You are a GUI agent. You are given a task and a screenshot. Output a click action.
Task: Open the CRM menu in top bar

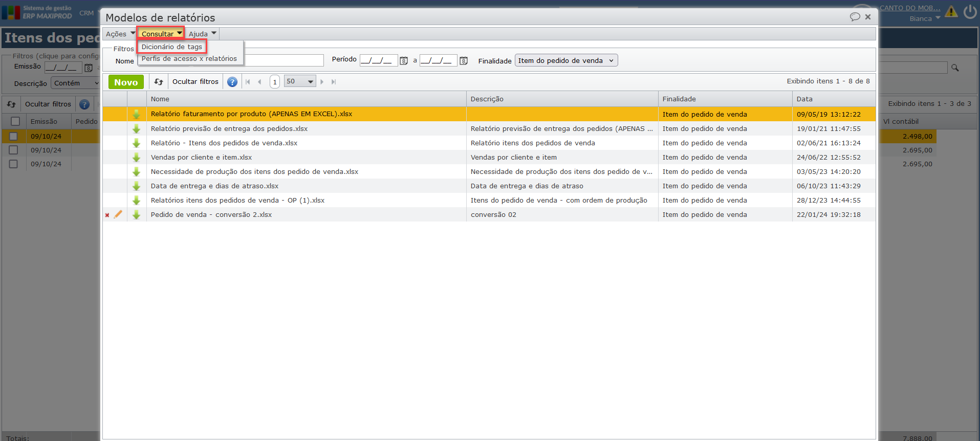point(86,13)
